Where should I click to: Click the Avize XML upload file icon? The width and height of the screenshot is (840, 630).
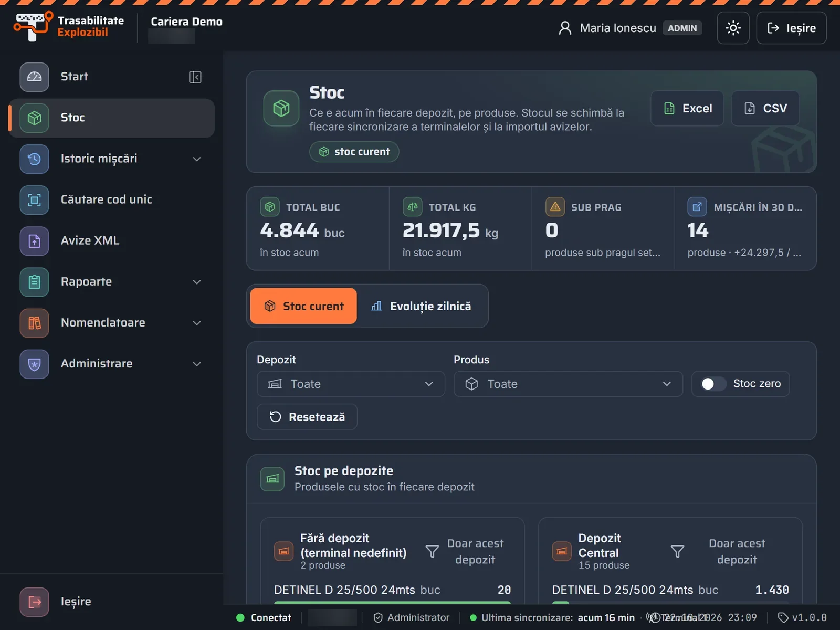pos(35,240)
